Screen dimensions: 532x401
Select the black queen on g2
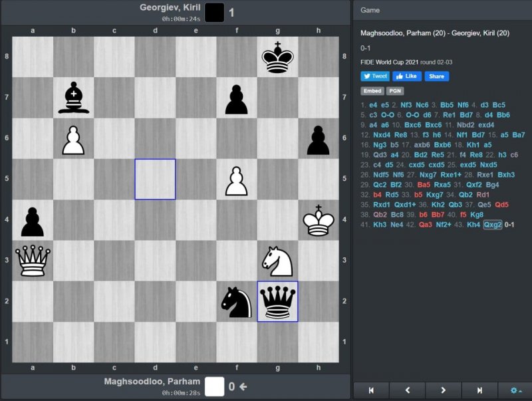point(277,302)
